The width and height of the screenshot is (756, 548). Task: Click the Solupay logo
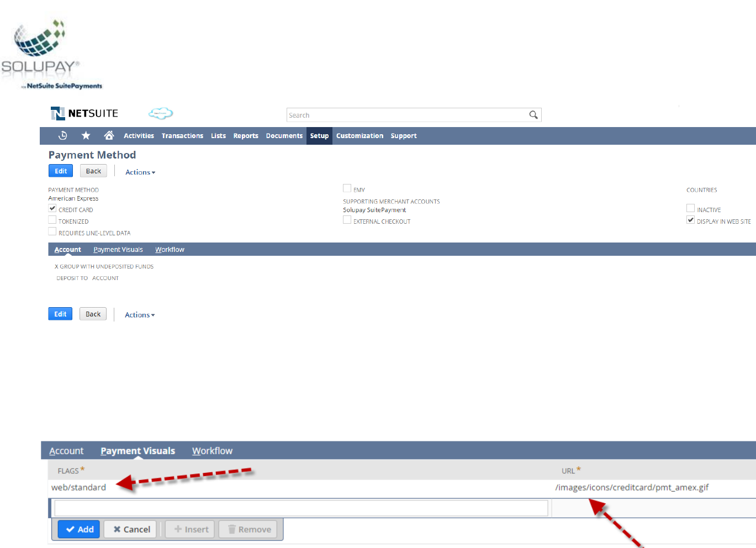point(51,54)
